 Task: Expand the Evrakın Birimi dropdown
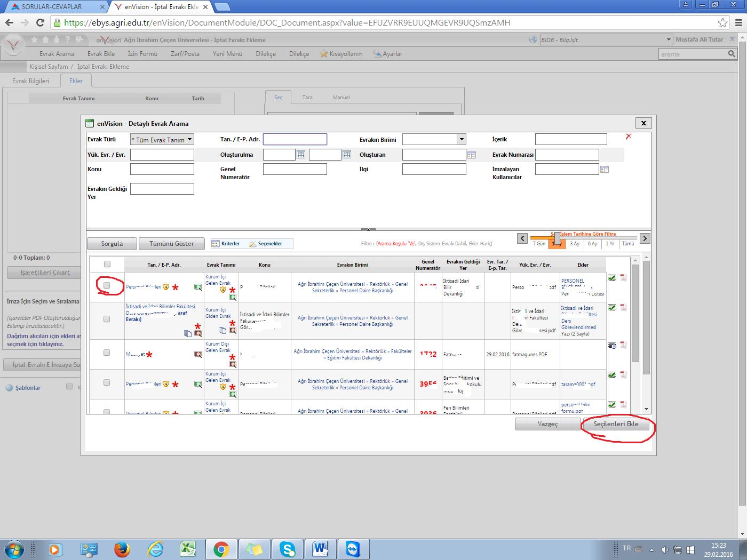[x=462, y=140]
